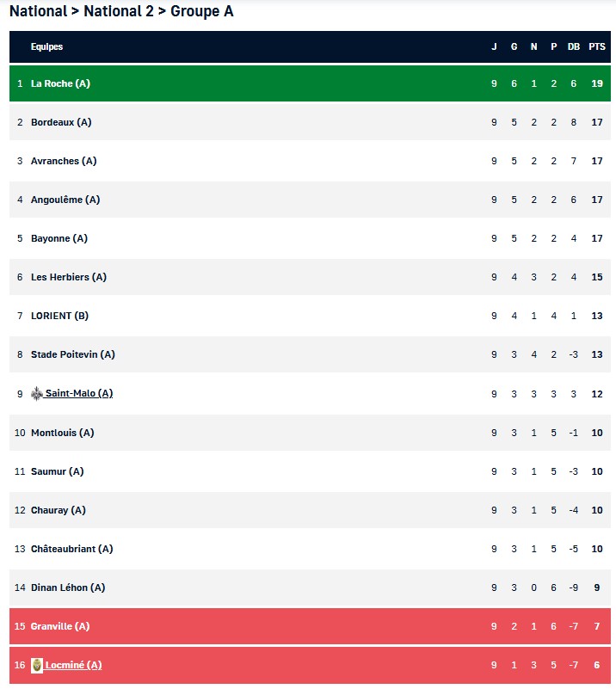Select the LORIENT (B) team name
Screen dimensions: 616x689
pos(59,316)
